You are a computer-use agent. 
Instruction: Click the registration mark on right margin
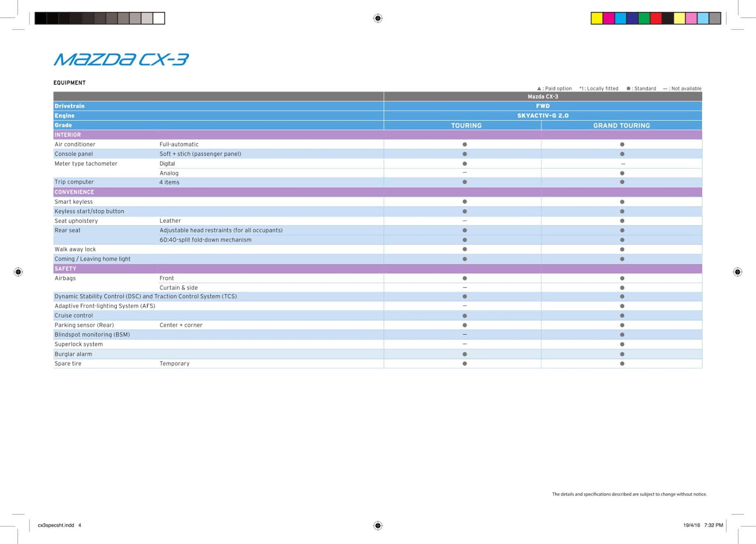pyautogui.click(x=738, y=272)
